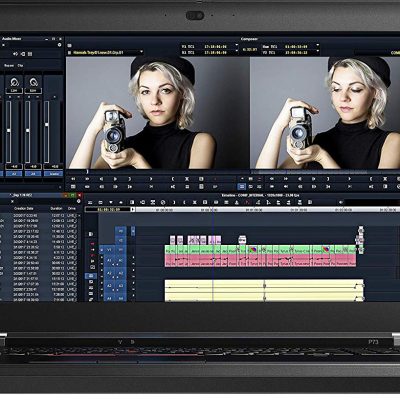The image size is (400, 400).
Task: Click the page icon at top of timeline tool column
Action: pos(91,234)
